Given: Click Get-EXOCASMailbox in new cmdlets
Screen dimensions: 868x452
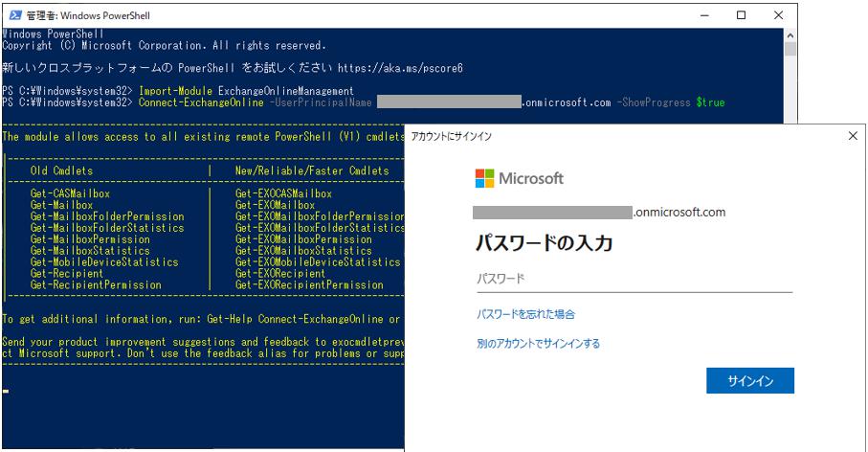Looking at the screenshot, I should coord(283,193).
